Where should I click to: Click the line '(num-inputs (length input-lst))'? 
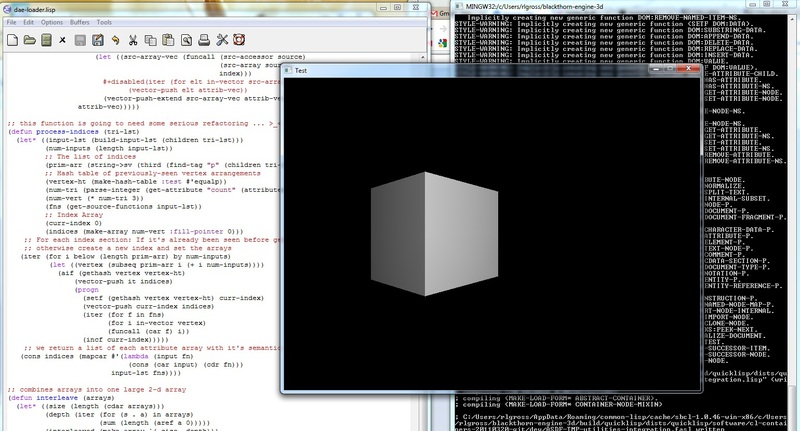click(x=109, y=148)
